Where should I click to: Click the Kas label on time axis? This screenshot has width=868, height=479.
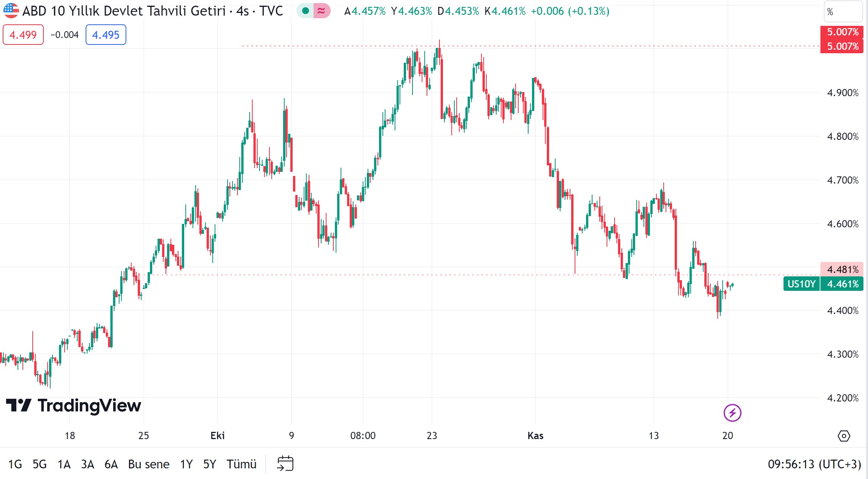click(x=535, y=436)
